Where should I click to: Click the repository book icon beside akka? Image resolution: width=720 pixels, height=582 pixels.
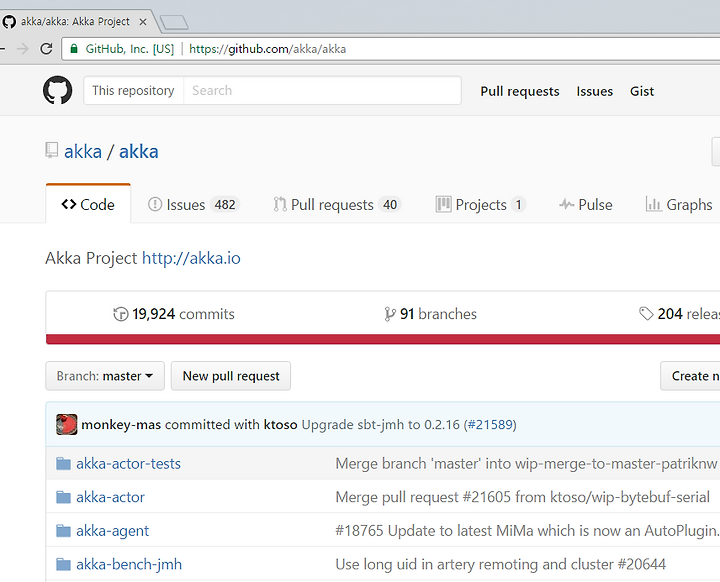point(51,151)
